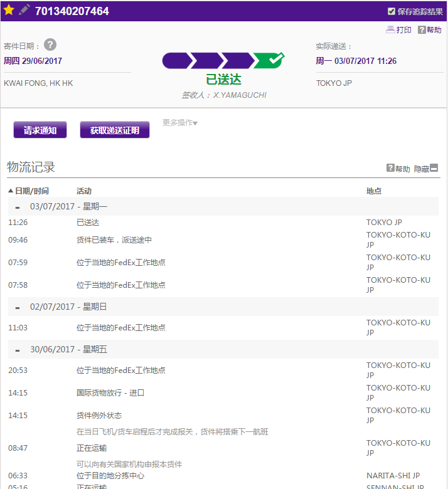
Task: Sort by 日期/时间 column header
Action: coord(28,191)
